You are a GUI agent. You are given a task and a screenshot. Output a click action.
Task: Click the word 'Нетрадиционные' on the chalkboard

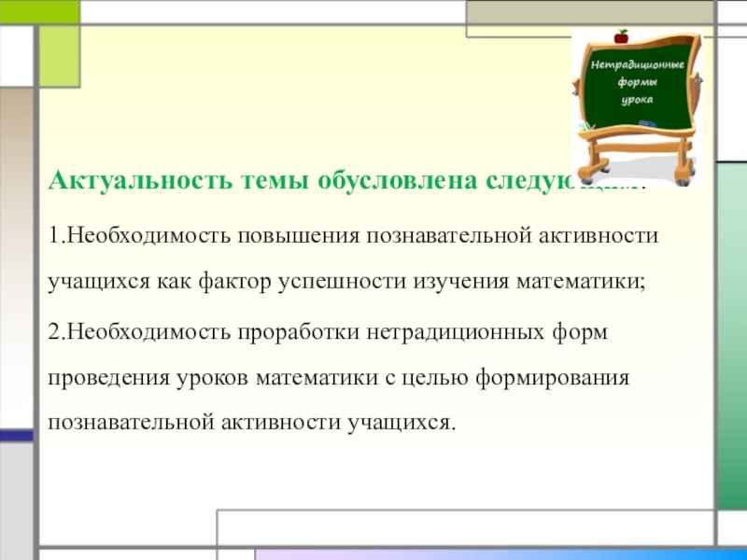click(638, 64)
